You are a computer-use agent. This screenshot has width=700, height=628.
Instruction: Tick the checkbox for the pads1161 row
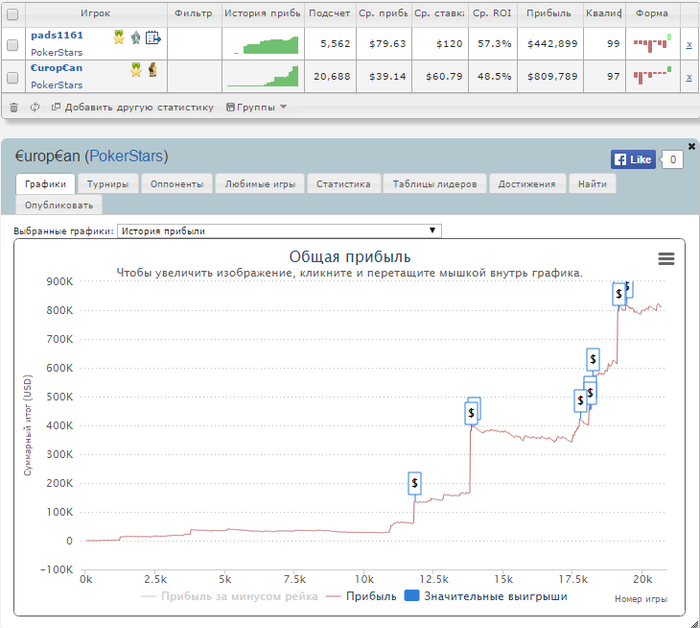12,45
